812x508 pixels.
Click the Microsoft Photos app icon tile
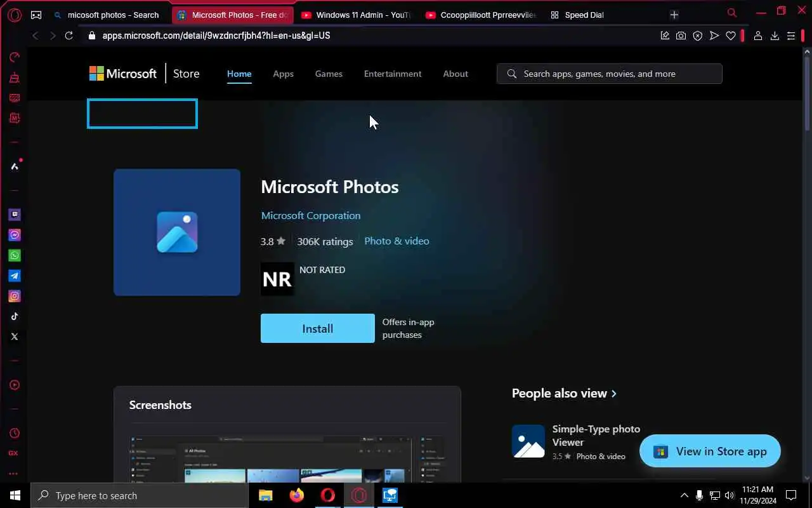[x=177, y=232]
